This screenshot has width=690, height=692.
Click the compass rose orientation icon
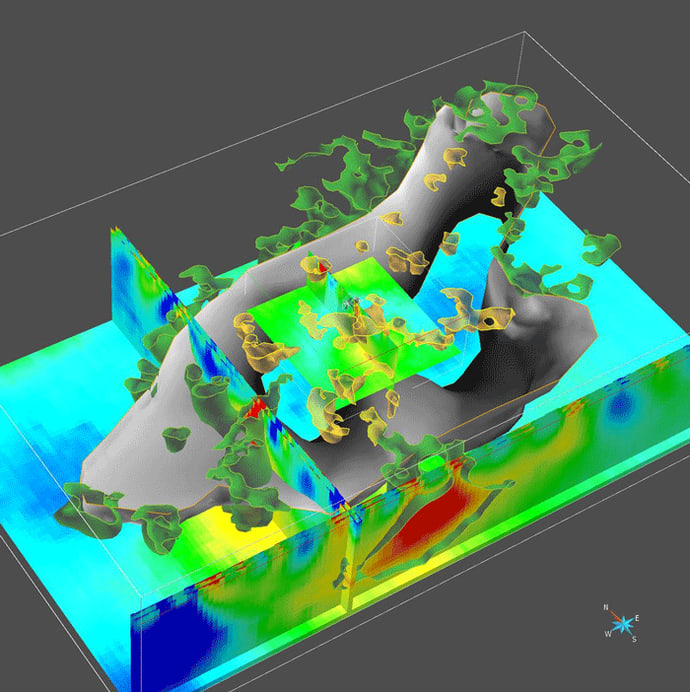622,624
